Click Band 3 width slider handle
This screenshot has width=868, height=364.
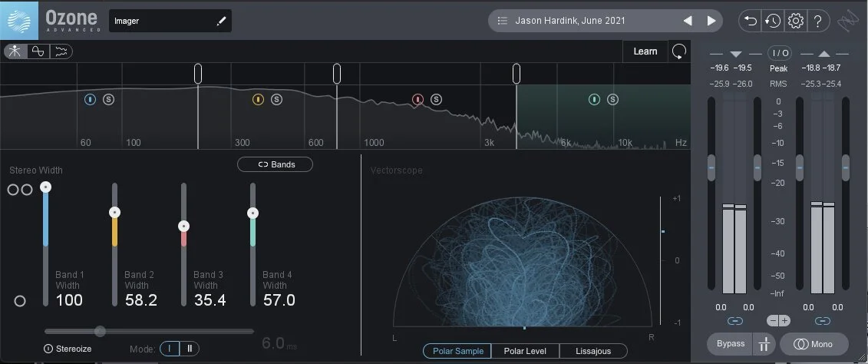pyautogui.click(x=183, y=226)
